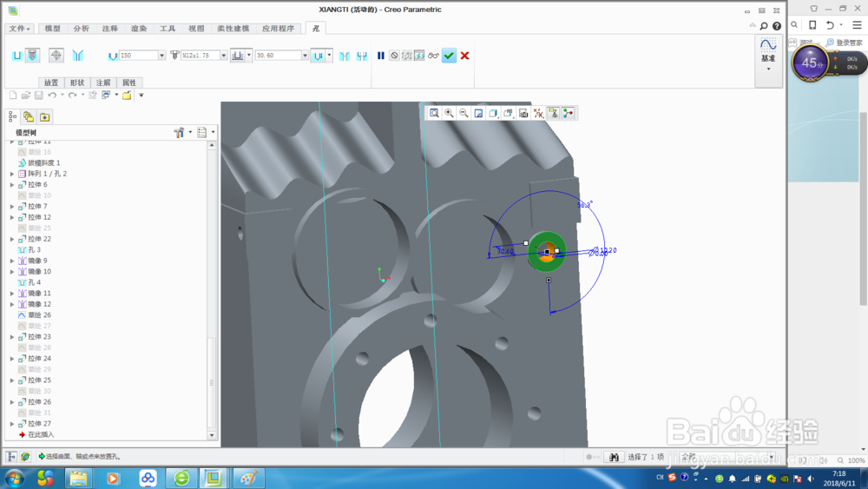The image size is (868, 489).
Task: Click the Zoom Out magnifier icon
Action: tap(464, 113)
